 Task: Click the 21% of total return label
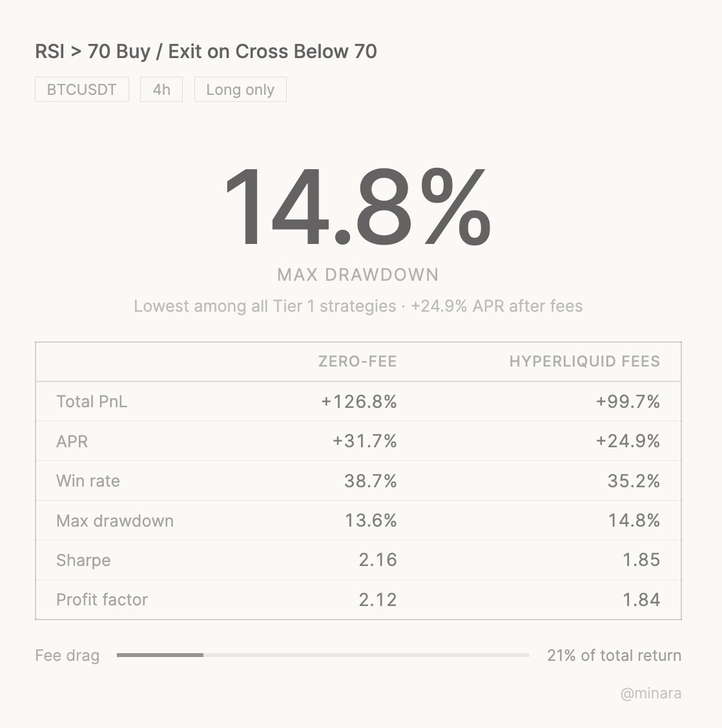click(614, 656)
